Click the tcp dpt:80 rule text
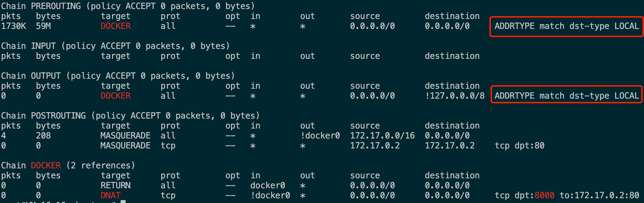The width and height of the screenshot is (644, 203). (519, 146)
